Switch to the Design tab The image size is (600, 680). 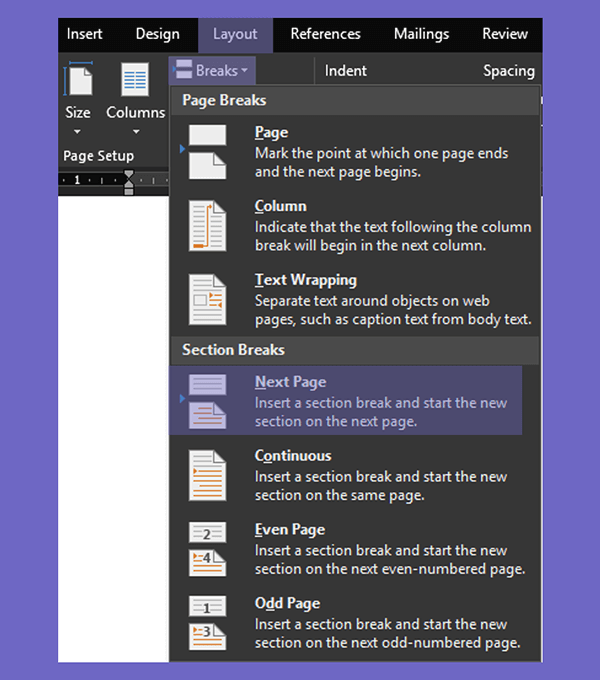click(157, 34)
